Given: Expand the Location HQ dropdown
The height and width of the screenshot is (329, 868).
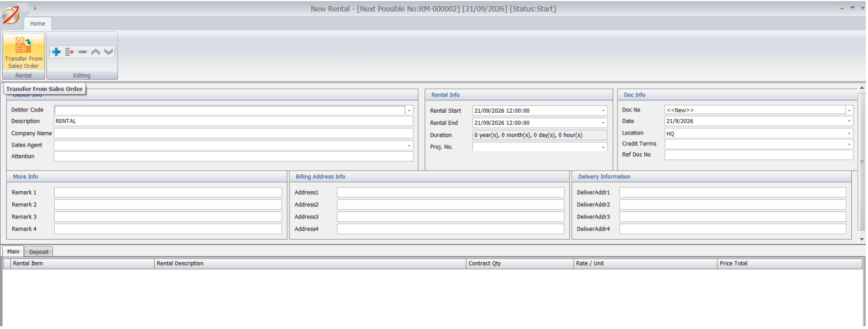Looking at the screenshot, I should coord(850,133).
